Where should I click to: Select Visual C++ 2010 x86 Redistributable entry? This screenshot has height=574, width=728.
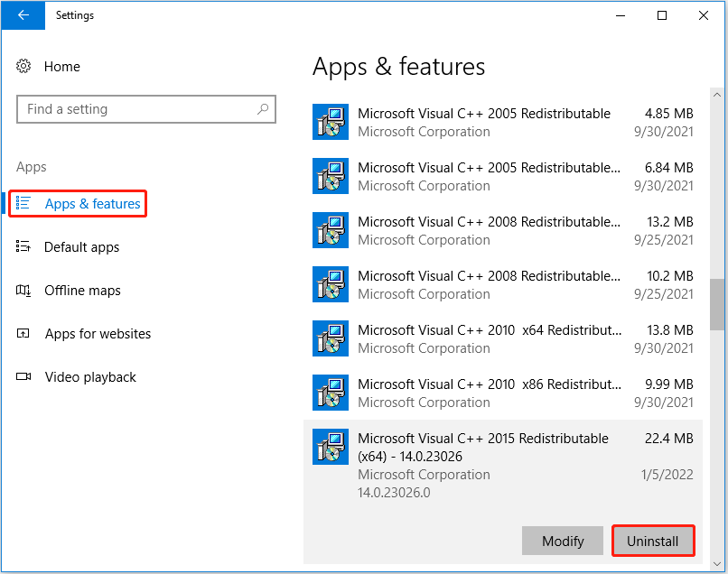point(503,393)
